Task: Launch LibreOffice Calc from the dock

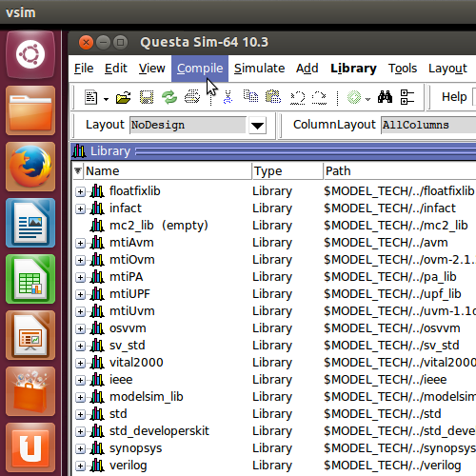Action: (30, 279)
